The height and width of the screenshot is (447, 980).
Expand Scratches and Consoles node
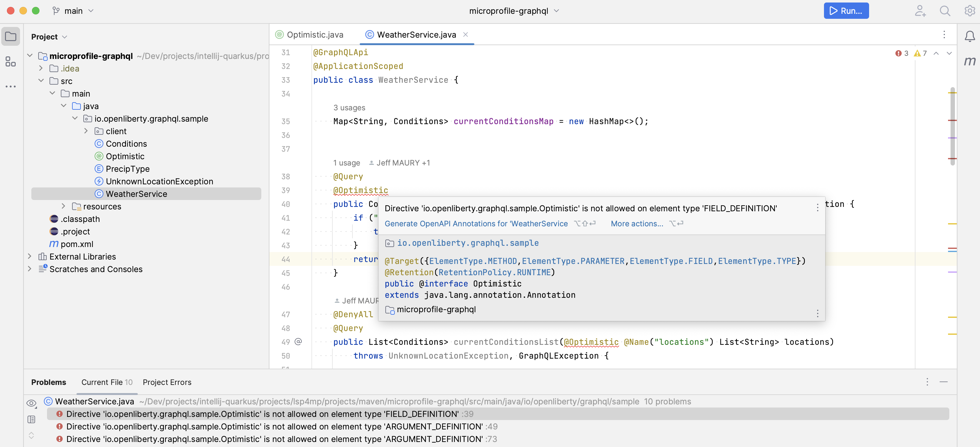[x=30, y=269]
